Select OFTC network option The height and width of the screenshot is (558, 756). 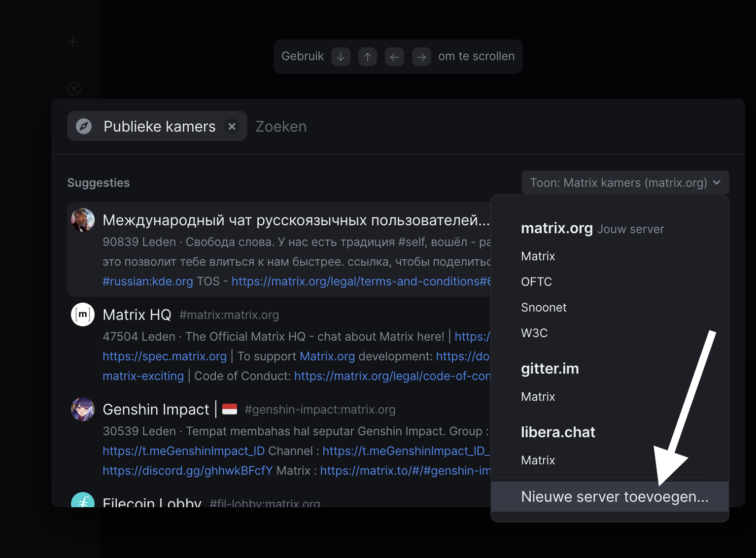pos(536,282)
